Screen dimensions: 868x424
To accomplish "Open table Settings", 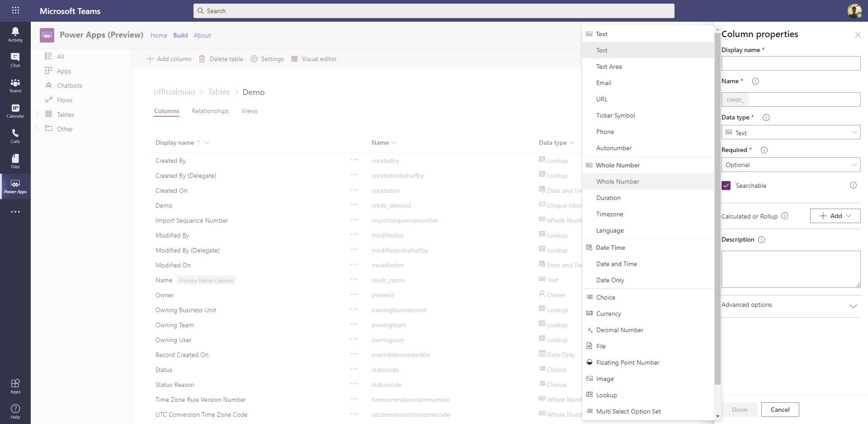I will (267, 59).
